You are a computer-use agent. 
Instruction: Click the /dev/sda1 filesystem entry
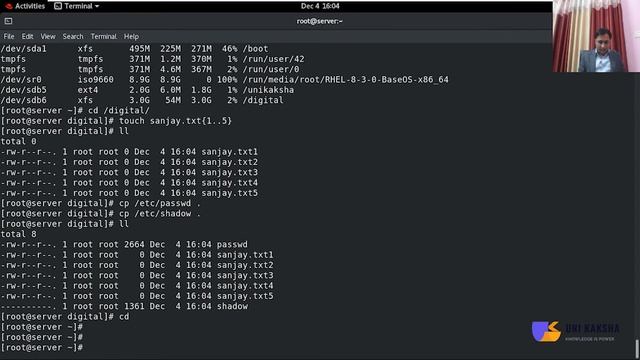[24, 49]
